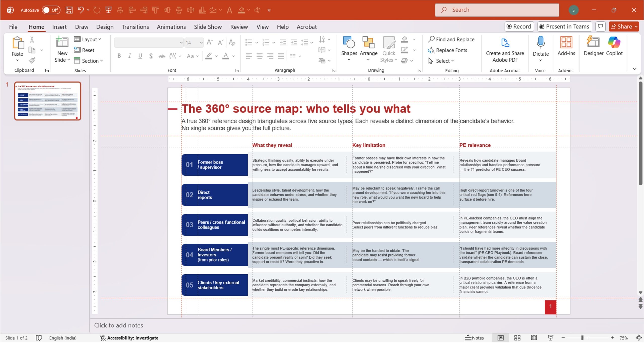
Task: Click Create and Share Adobe PDF
Action: (x=505, y=49)
